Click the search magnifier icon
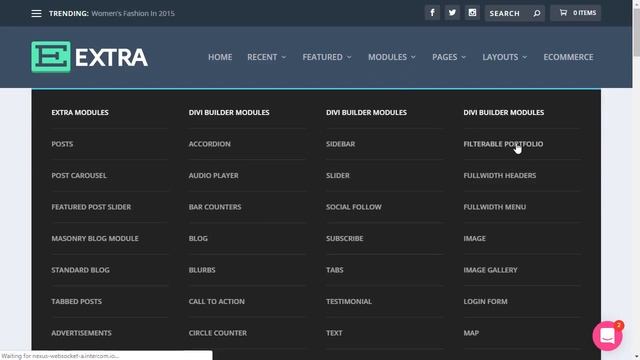 click(x=537, y=13)
